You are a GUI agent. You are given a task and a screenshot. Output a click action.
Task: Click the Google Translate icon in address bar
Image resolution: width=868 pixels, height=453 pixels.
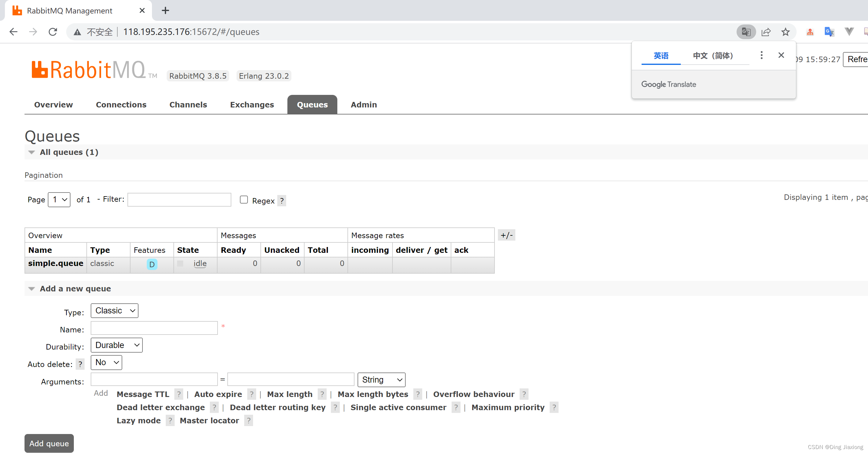tap(746, 32)
